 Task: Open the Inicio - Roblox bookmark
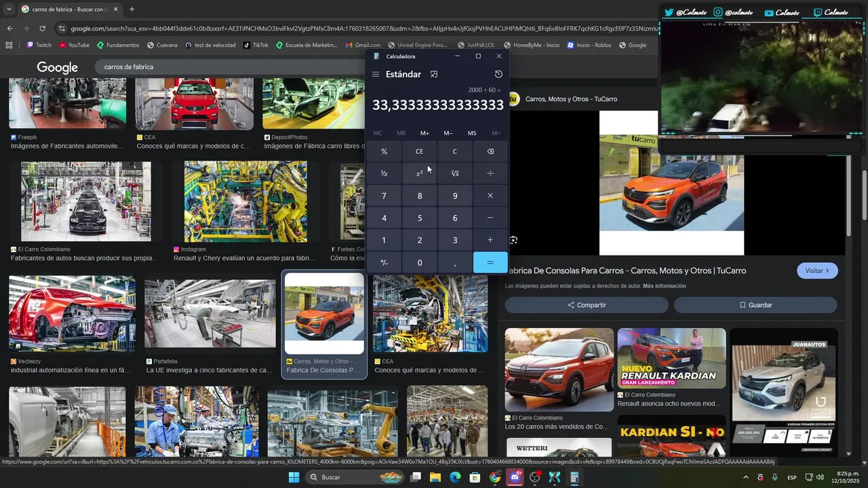pyautogui.click(x=589, y=45)
